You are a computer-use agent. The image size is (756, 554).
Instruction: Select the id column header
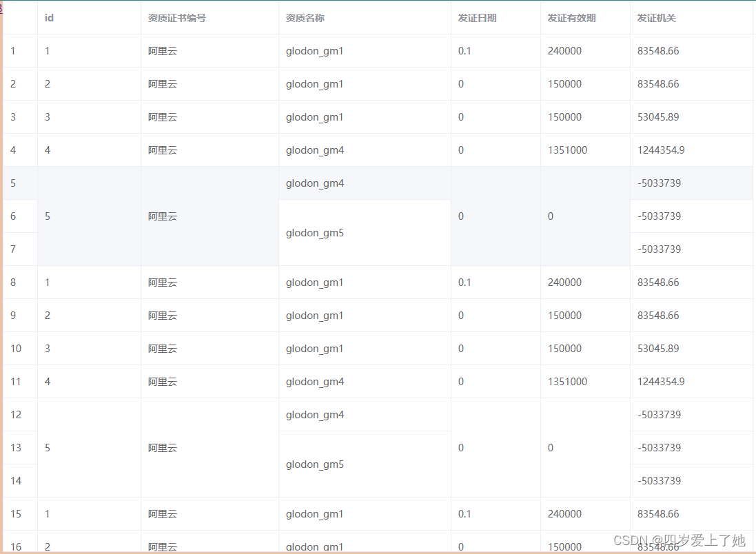pos(48,18)
